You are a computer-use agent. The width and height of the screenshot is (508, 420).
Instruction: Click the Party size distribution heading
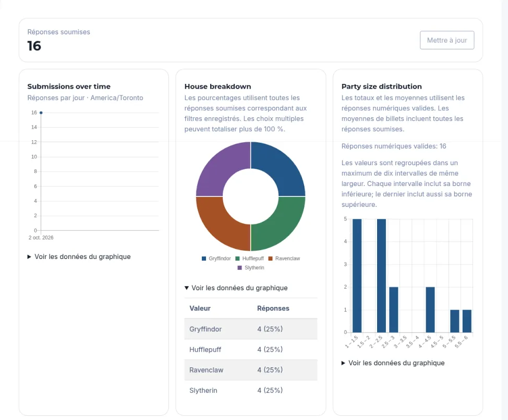click(382, 87)
